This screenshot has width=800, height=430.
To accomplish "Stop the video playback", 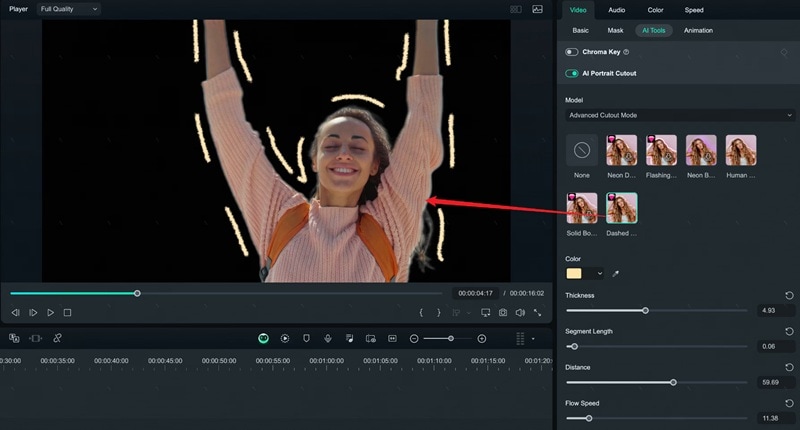I will pyautogui.click(x=67, y=313).
